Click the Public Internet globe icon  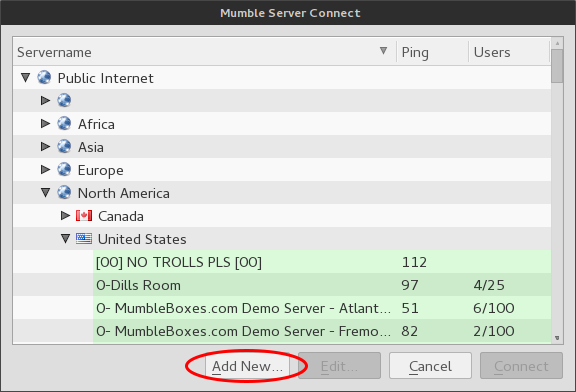tap(44, 78)
